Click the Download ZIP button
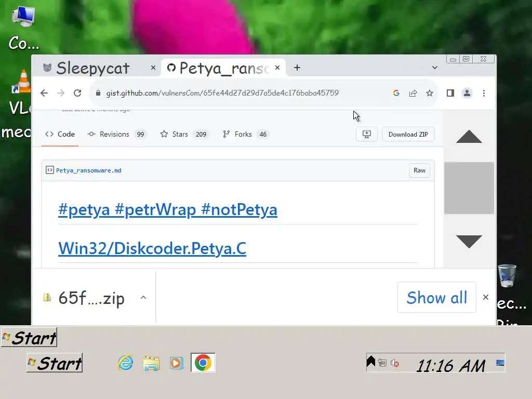The image size is (532, 399). pos(408,134)
